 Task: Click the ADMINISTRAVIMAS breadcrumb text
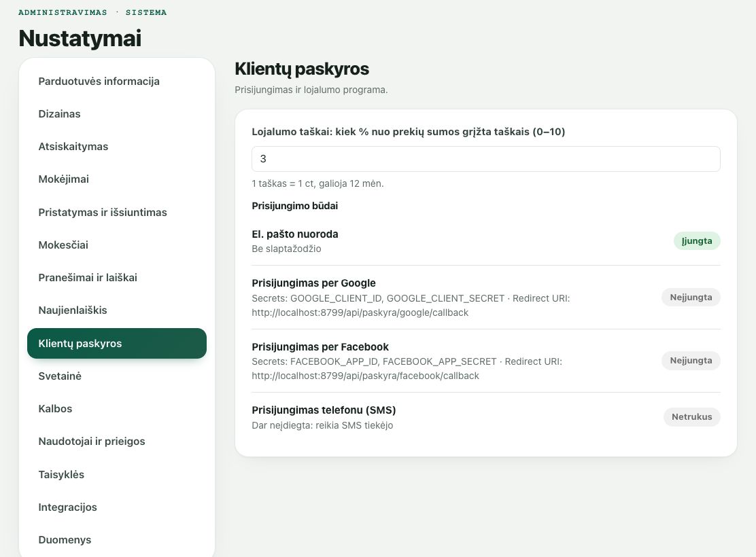(63, 12)
